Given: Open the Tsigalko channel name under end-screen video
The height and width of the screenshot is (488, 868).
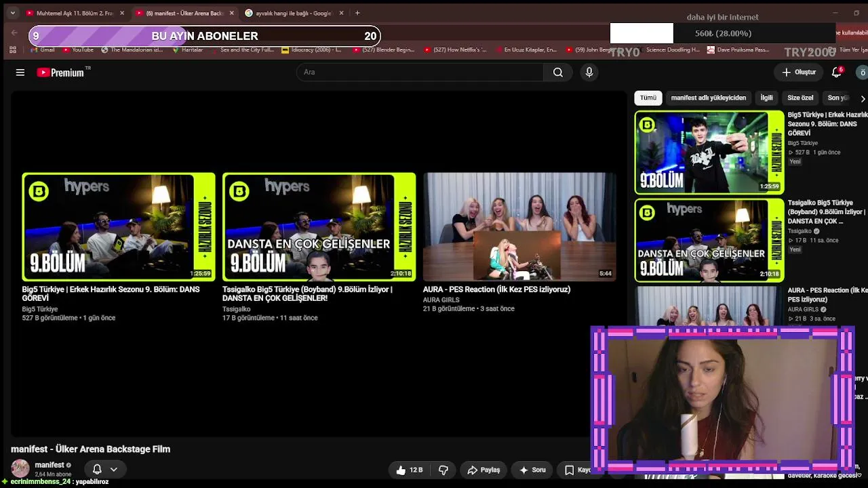Looking at the screenshot, I should (236, 309).
